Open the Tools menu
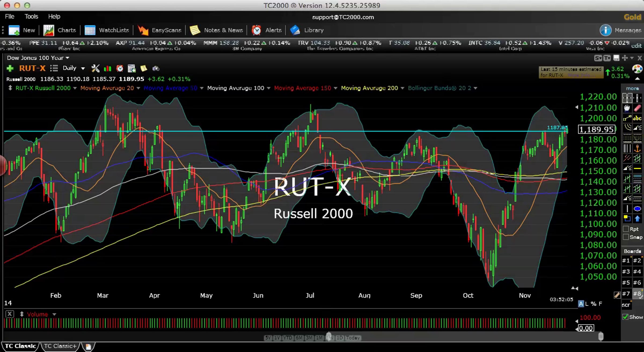The width and height of the screenshot is (644, 352). coord(31,17)
